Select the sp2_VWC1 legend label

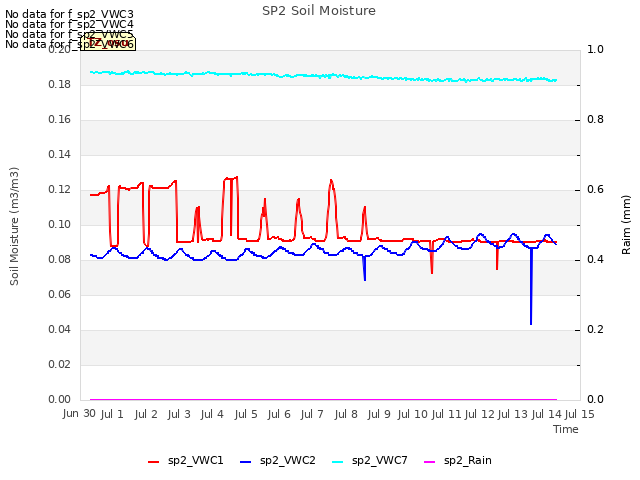[196, 460]
